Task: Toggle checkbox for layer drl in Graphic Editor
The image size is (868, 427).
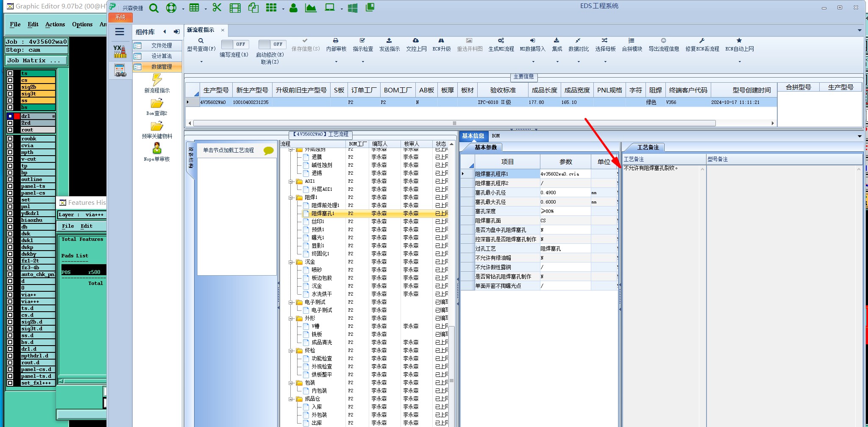Action: coord(10,116)
